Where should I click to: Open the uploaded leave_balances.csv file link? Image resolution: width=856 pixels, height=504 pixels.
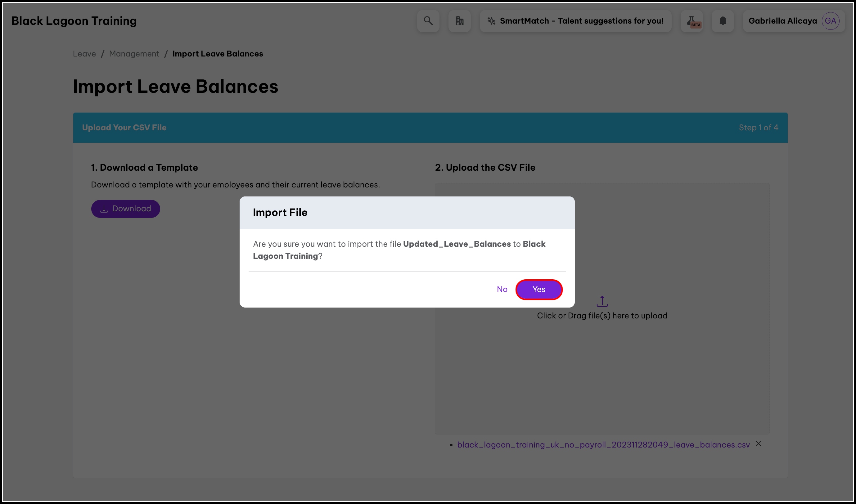[x=603, y=444]
